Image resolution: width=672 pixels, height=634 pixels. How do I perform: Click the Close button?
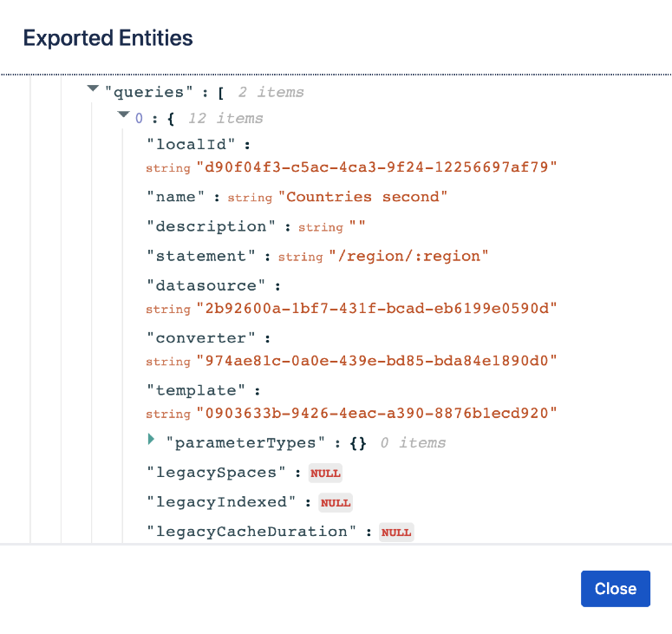615,588
